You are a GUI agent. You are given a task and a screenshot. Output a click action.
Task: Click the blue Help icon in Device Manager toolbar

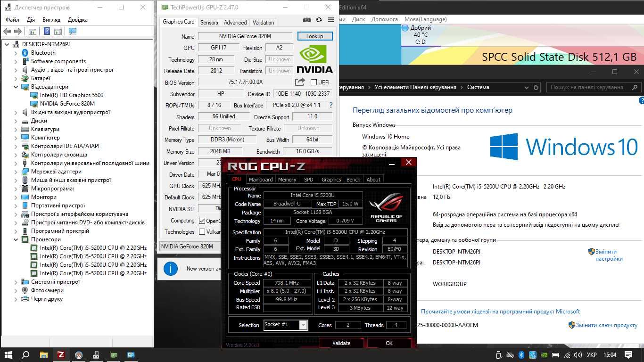[47, 32]
